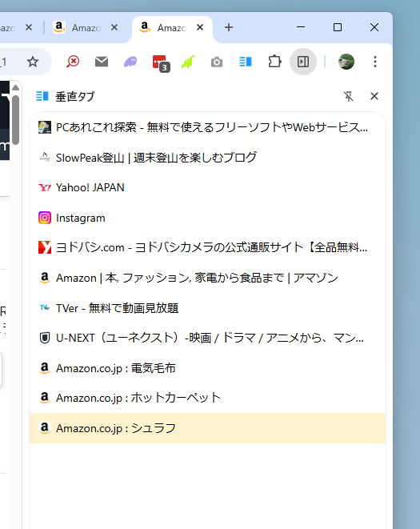Close the 垂直タブ side panel

tap(374, 97)
